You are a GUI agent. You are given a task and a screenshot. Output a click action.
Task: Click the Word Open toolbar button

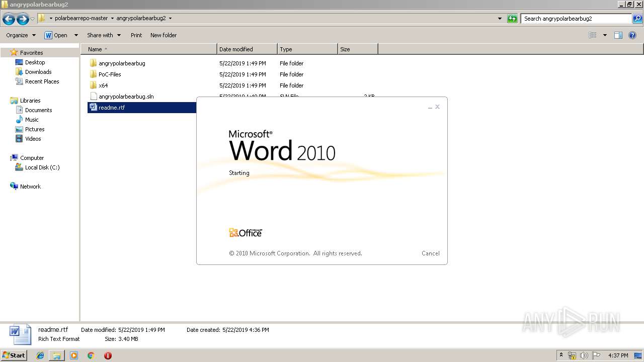(56, 35)
